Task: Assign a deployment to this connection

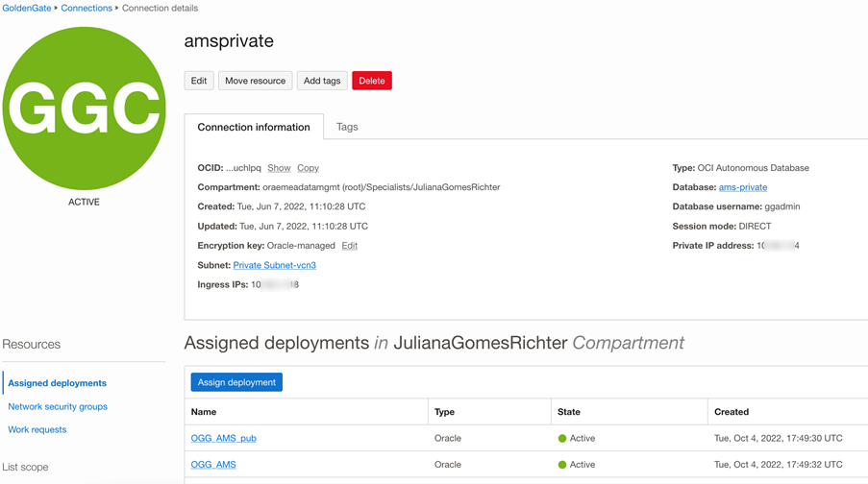Action: [x=236, y=382]
